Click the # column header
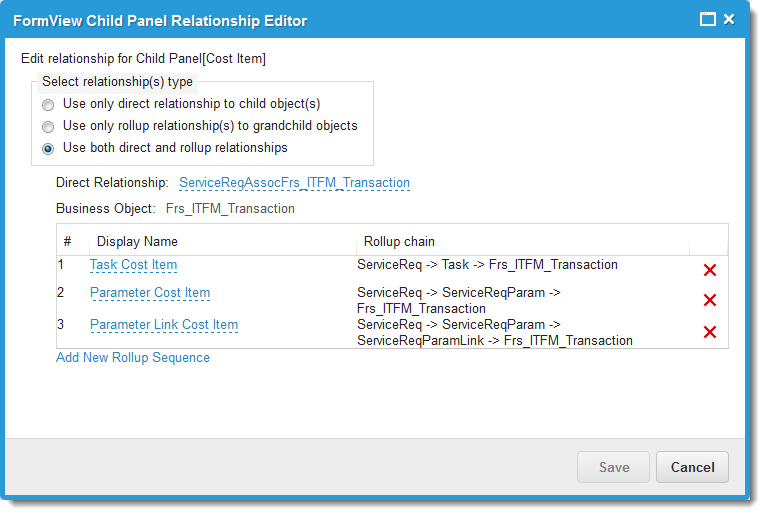765x515 pixels. click(68, 241)
